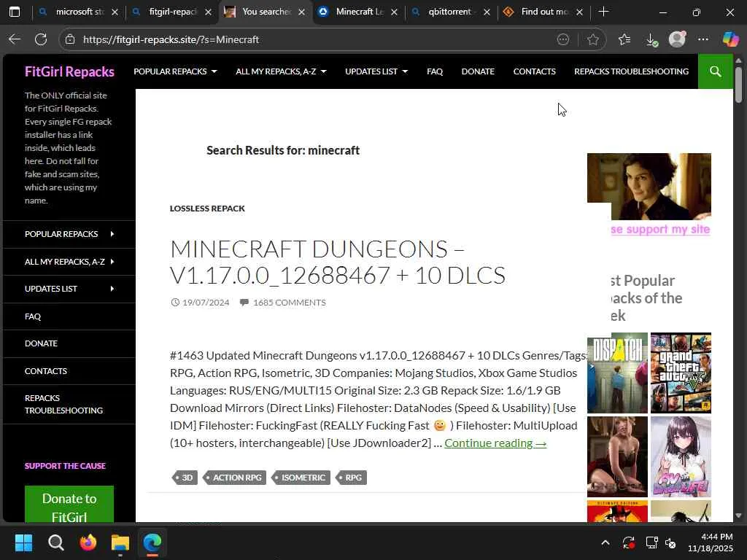Open a new browser tab
The width and height of the screenshot is (747, 560).
[x=603, y=12]
